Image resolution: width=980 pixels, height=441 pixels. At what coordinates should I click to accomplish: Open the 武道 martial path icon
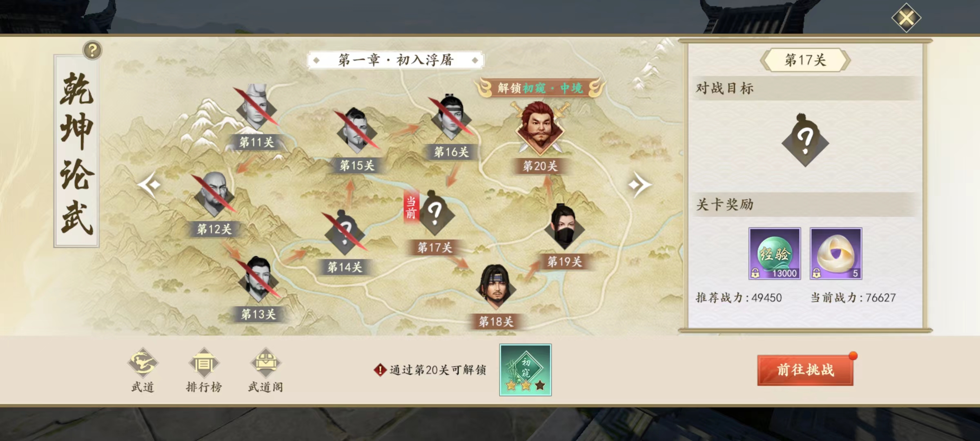tap(143, 362)
